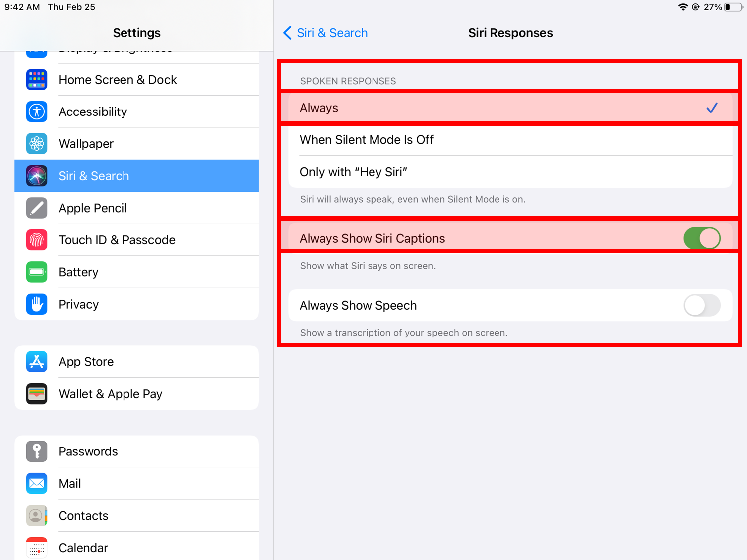747x560 pixels.
Task: Open Wallet & Apple Pay settings
Action: click(x=137, y=394)
